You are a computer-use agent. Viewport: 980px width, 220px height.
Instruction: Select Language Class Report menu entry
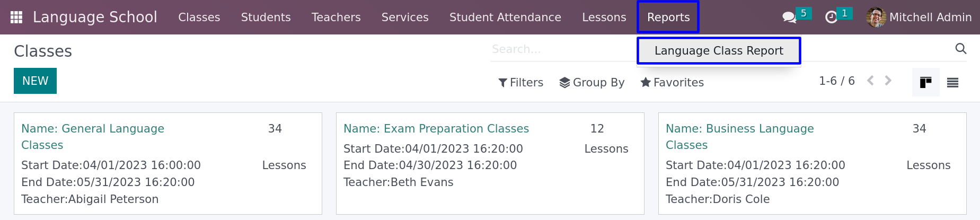tap(719, 51)
